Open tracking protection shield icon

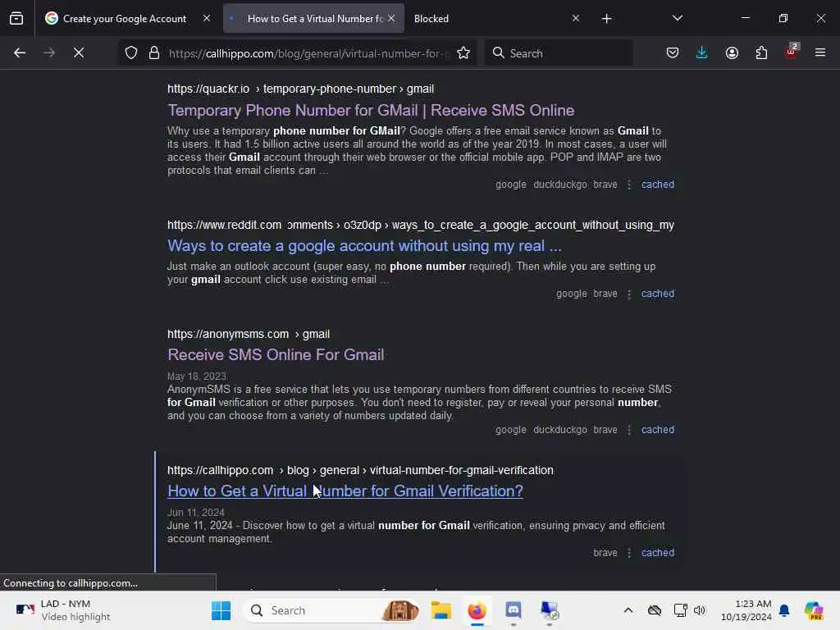point(131,53)
